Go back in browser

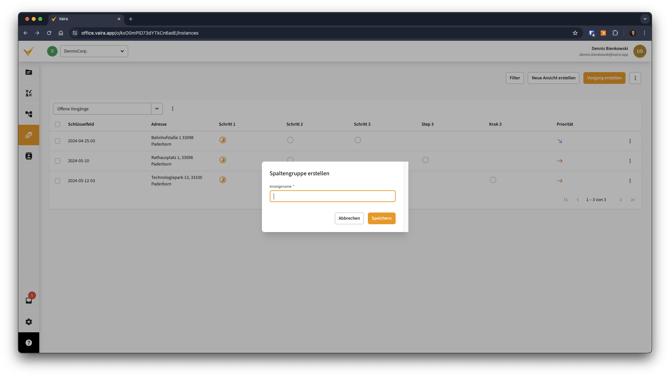point(26,33)
